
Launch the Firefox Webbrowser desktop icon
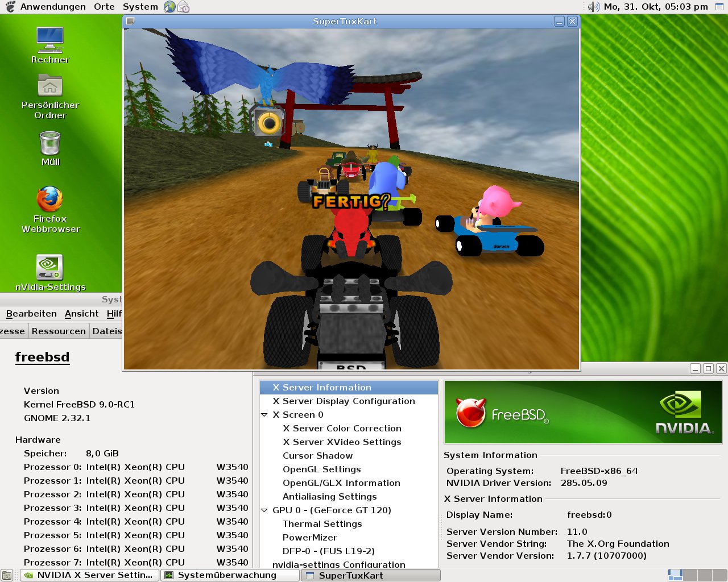pos(50,209)
